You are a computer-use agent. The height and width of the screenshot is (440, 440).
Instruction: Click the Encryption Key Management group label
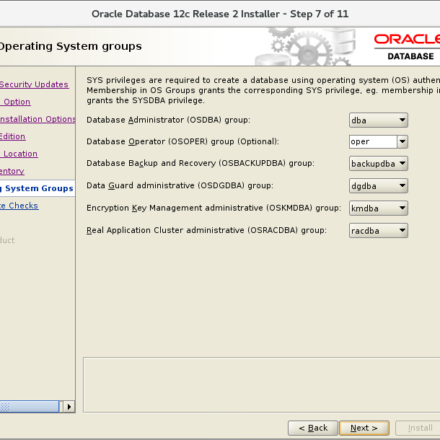[214, 208]
